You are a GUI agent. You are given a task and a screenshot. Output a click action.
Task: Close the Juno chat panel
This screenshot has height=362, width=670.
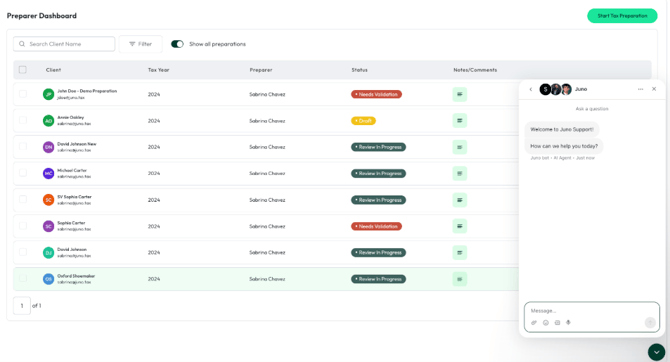654,89
